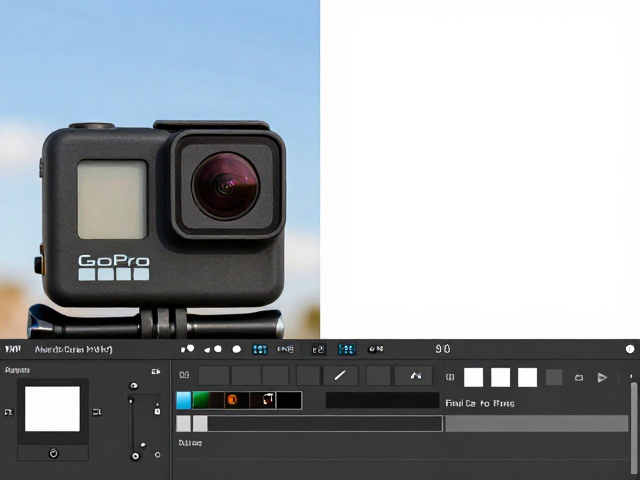Click the icon right of the white preview box

[x=96, y=412]
